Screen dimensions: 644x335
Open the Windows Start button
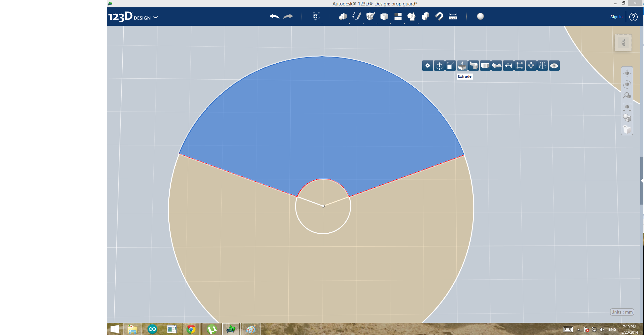[114, 329]
